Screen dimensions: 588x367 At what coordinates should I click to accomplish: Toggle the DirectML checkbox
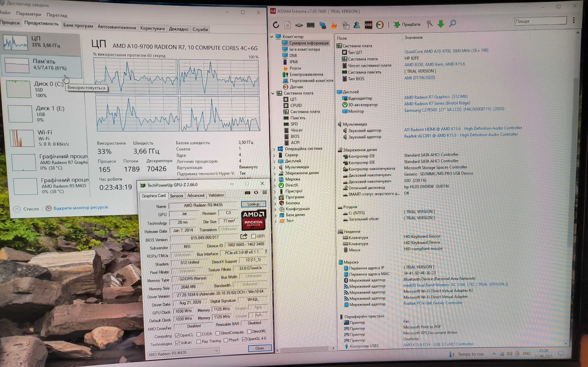(249, 331)
